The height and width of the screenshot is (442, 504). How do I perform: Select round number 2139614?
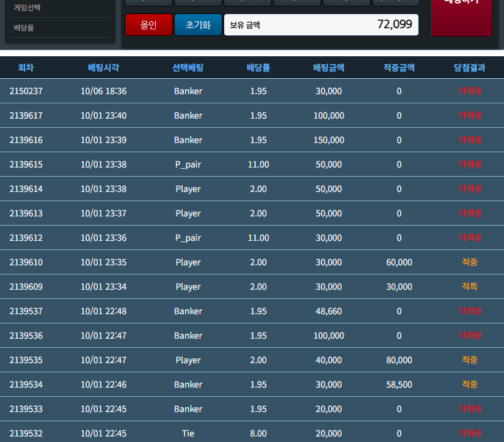click(26, 189)
